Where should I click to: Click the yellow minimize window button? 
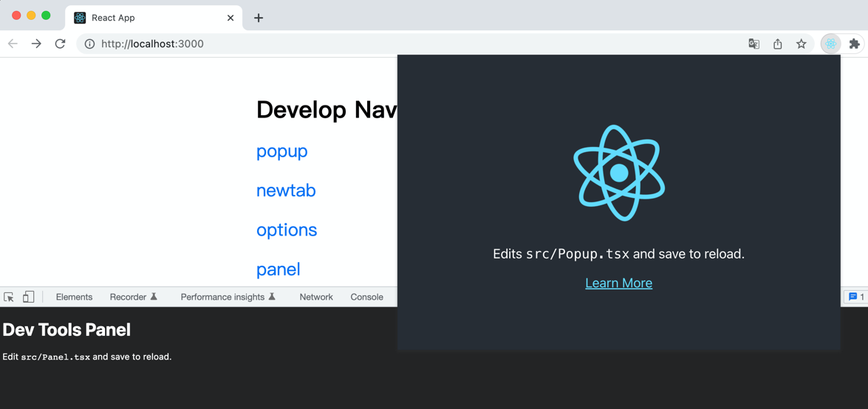(x=32, y=16)
